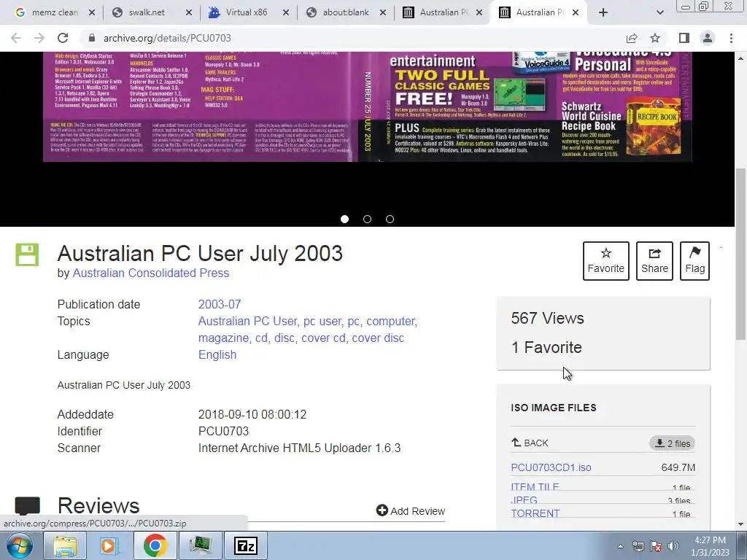Open volume speaker tray icon
747x560 pixels.
pyautogui.click(x=673, y=546)
